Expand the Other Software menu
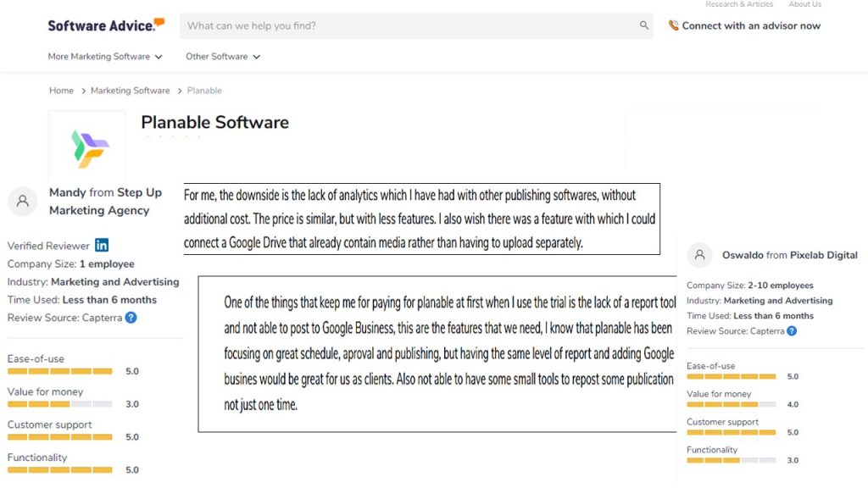Screen dimensions: 868x488 click(x=223, y=57)
